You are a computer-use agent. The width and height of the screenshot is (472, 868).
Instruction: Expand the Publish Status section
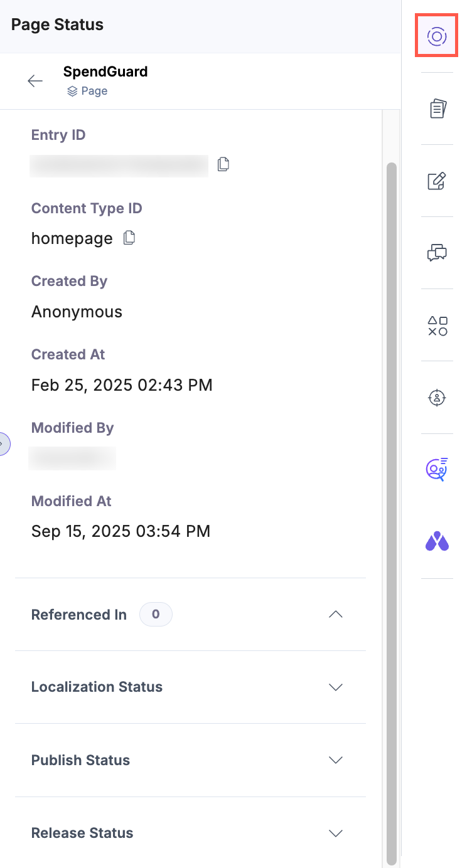tap(335, 760)
